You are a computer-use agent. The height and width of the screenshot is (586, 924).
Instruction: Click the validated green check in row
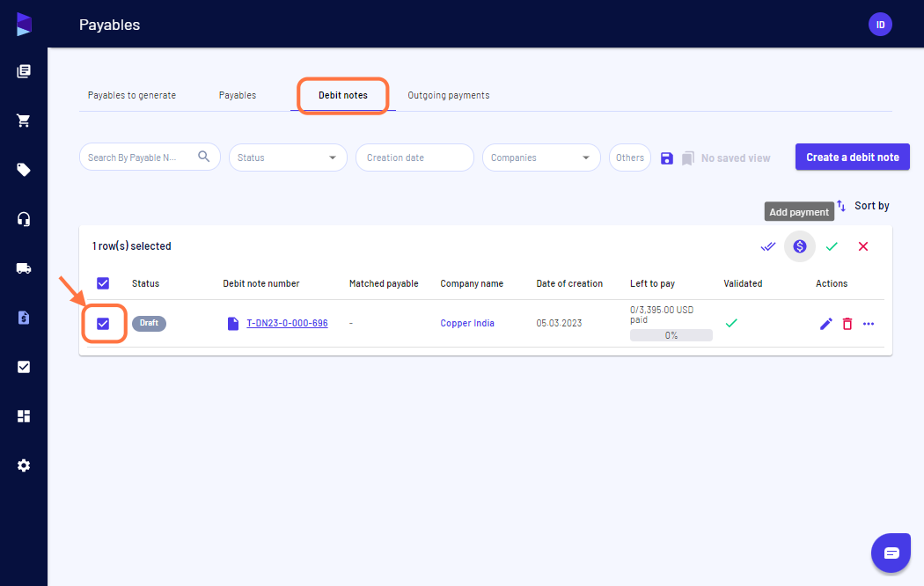point(731,323)
